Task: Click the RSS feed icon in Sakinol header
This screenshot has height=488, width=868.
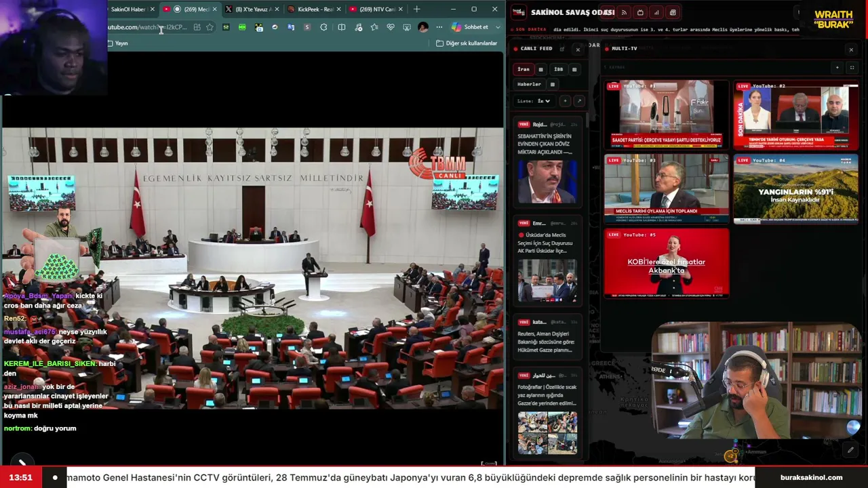Action: coord(624,12)
